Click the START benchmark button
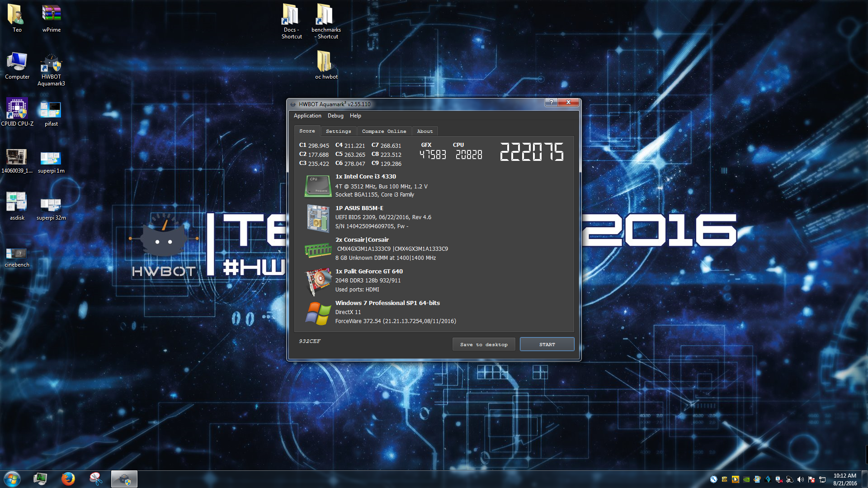This screenshot has width=868, height=488. pos(547,344)
